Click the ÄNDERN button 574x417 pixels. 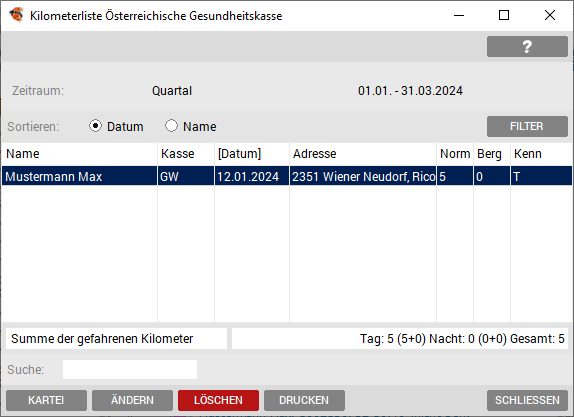click(x=132, y=400)
